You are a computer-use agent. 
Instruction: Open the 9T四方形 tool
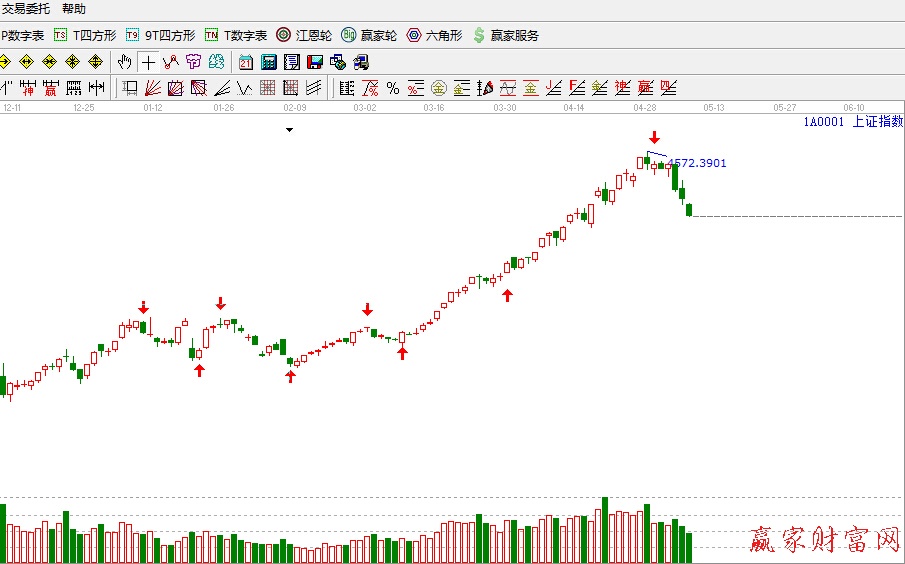click(160, 35)
